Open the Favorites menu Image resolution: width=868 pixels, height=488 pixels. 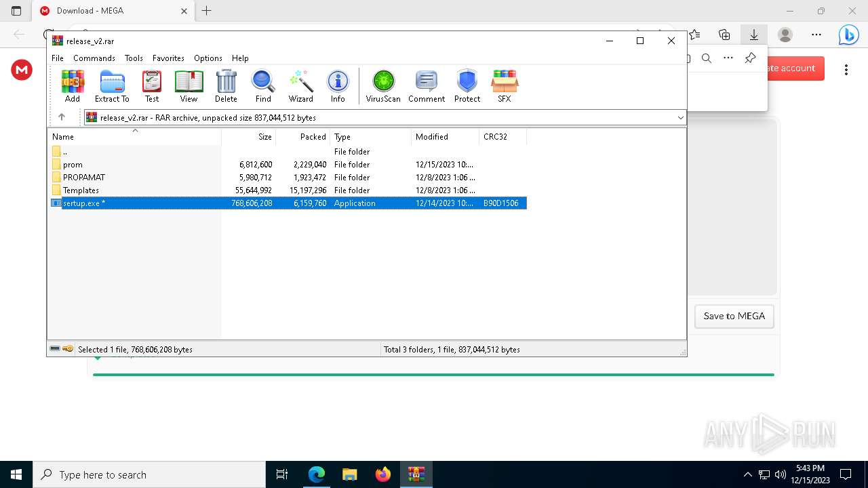click(168, 58)
